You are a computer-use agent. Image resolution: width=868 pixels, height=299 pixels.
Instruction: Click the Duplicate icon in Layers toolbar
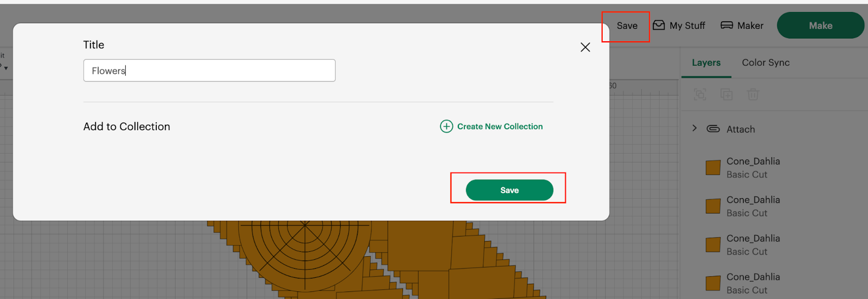tap(726, 94)
